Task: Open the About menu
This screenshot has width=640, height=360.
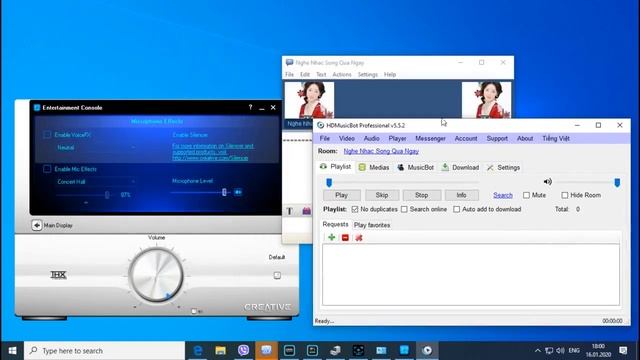Action: click(x=525, y=138)
